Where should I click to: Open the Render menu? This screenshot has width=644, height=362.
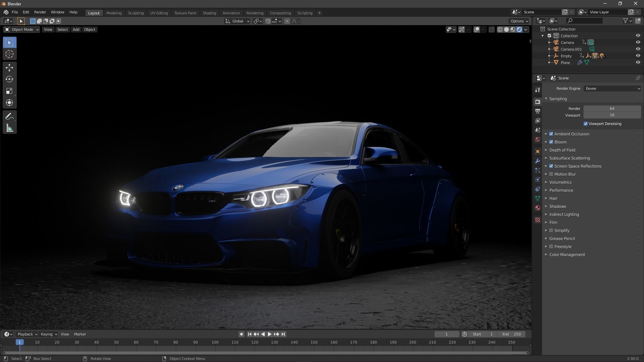point(40,12)
